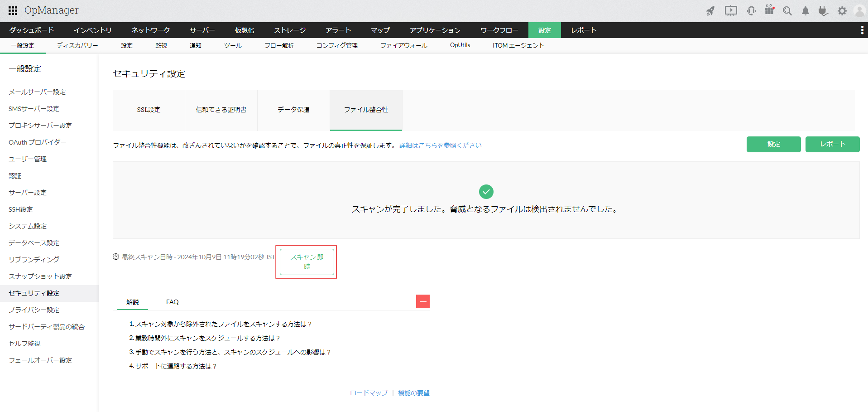Select ユーザー管理 in the sidebar

pos(28,159)
